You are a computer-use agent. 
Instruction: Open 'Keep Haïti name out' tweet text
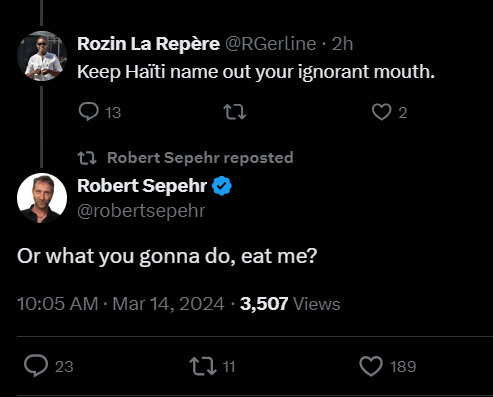click(x=256, y=72)
